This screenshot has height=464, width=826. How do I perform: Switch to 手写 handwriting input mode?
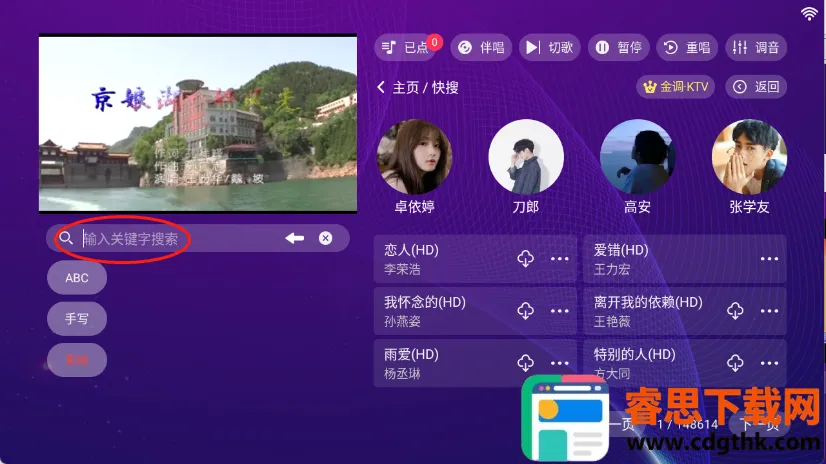[x=77, y=319]
